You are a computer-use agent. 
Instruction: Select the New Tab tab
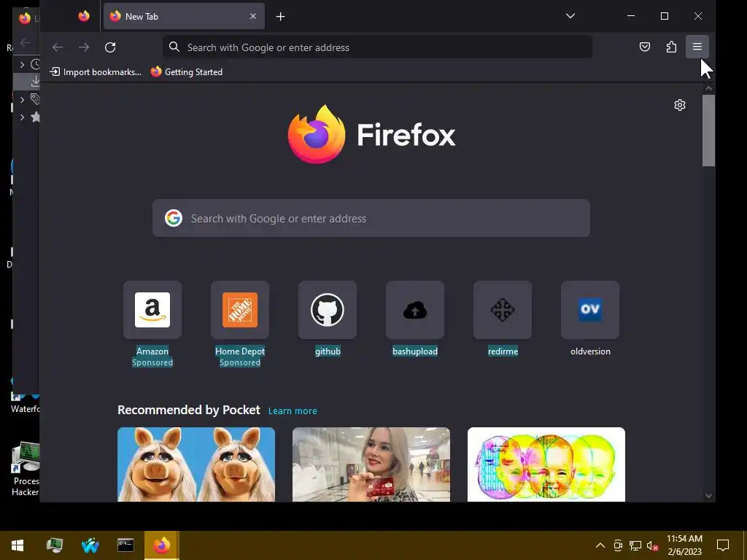[184, 16]
